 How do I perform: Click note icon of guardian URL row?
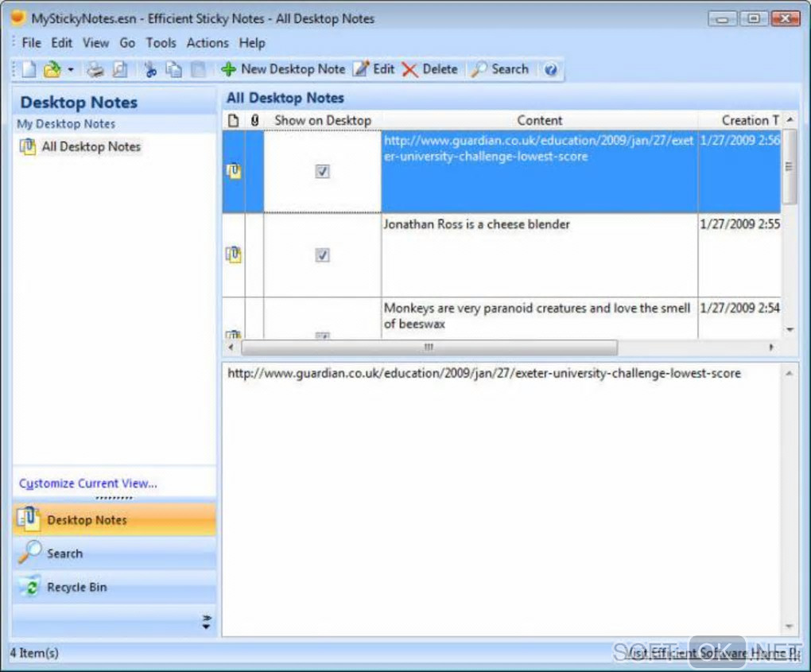[234, 171]
